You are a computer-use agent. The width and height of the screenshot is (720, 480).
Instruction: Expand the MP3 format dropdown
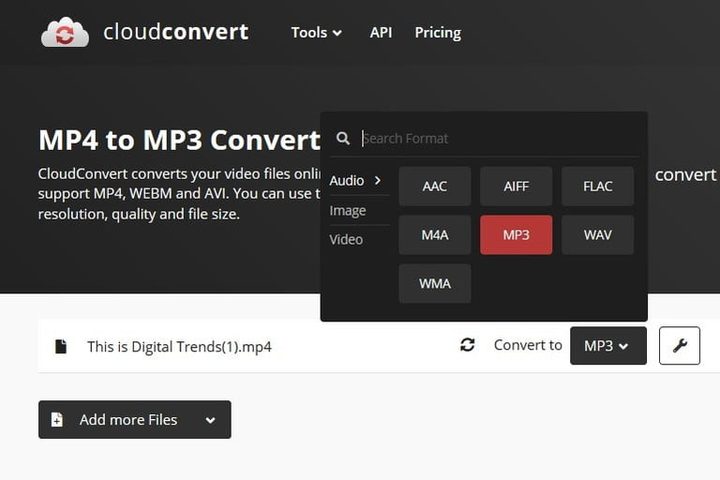607,346
